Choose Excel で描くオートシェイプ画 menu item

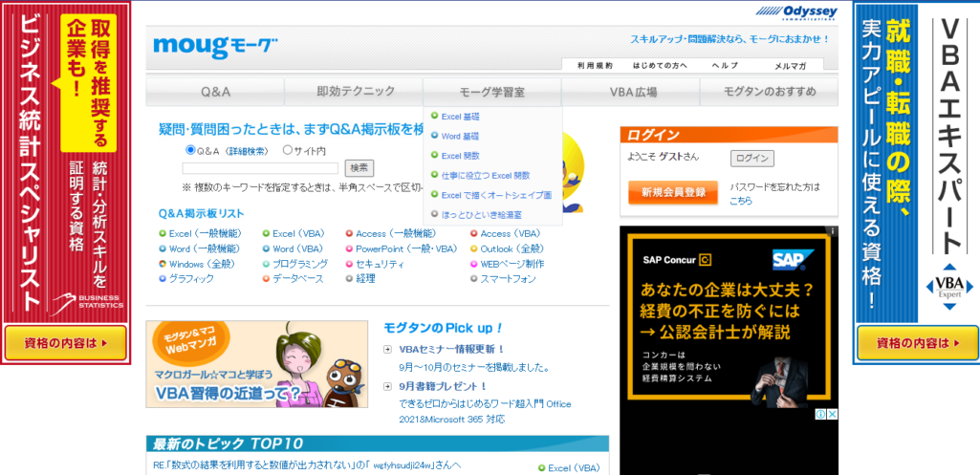(496, 195)
